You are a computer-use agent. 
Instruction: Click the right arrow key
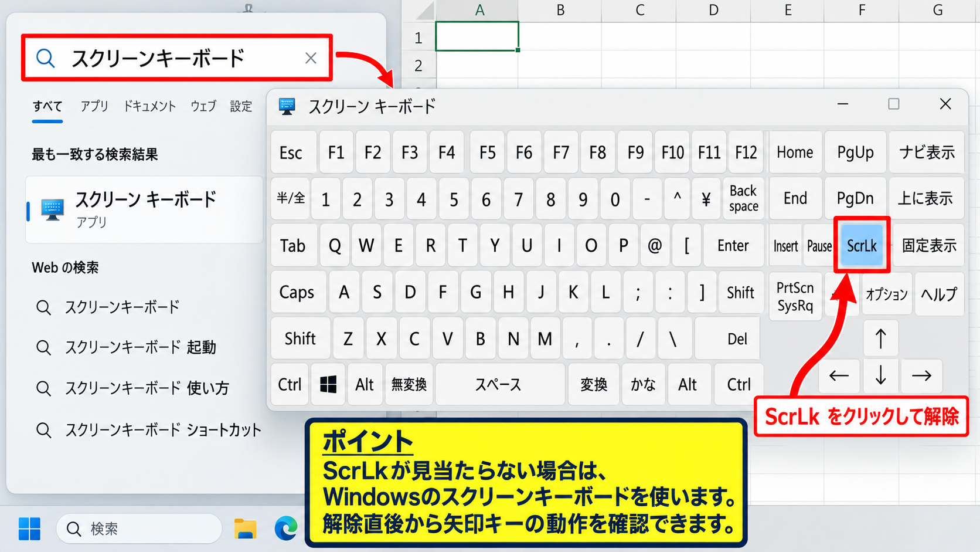pos(921,375)
